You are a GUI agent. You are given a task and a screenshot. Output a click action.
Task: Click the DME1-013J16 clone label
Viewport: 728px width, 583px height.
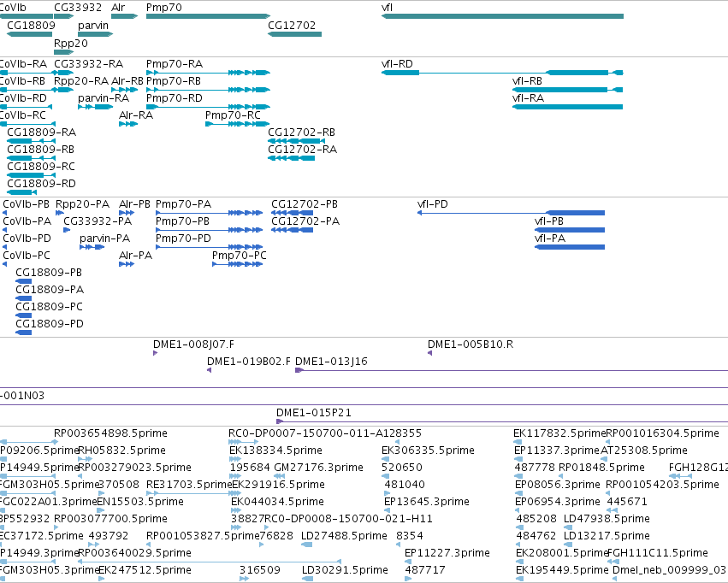[x=331, y=362]
